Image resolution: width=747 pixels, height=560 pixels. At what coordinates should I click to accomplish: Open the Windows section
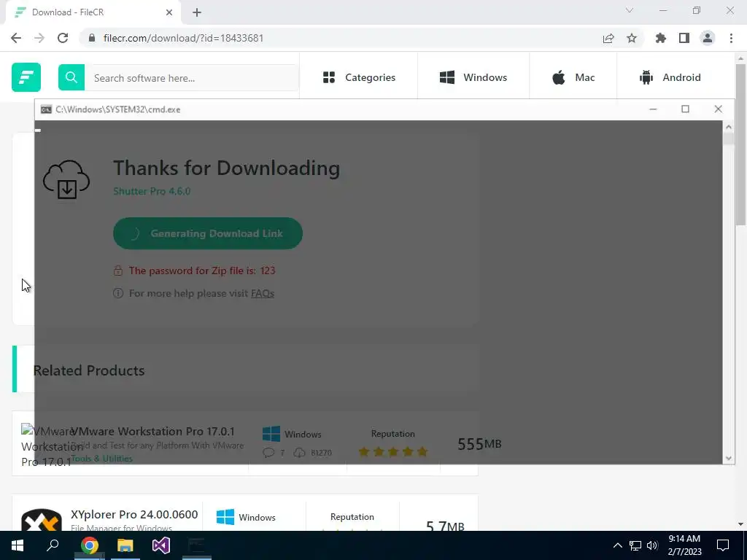point(473,77)
